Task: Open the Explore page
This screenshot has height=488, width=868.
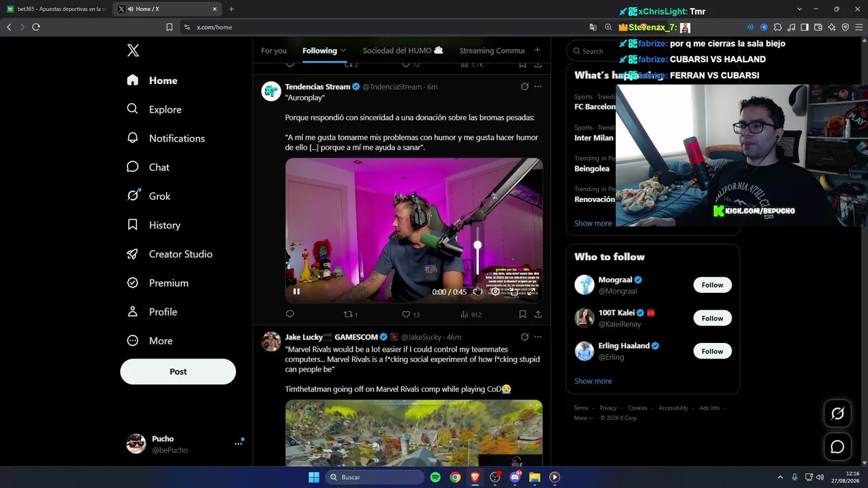Action: (x=154, y=109)
